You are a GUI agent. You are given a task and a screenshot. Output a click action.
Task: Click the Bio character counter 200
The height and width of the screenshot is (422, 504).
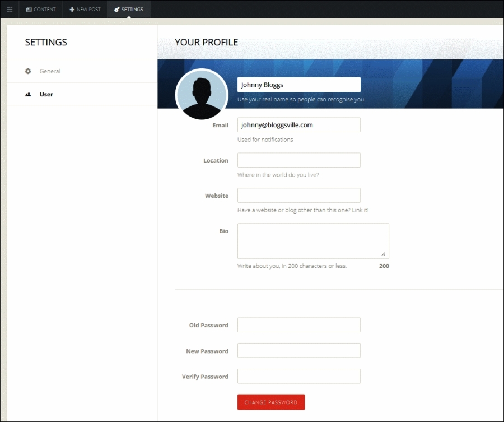[x=384, y=266]
